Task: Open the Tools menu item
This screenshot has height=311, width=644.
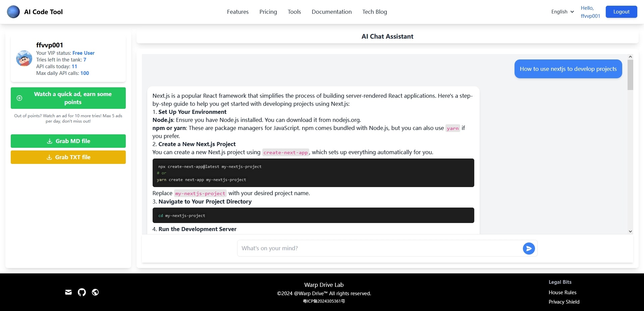Action: click(x=294, y=12)
